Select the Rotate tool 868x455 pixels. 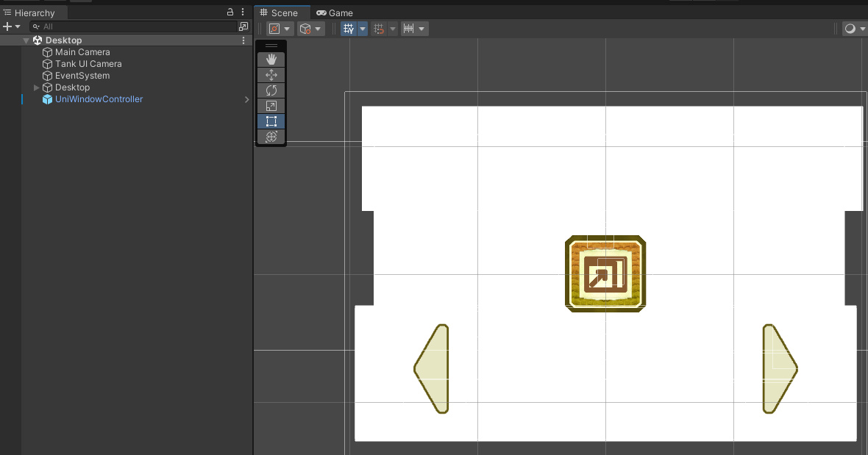point(271,90)
